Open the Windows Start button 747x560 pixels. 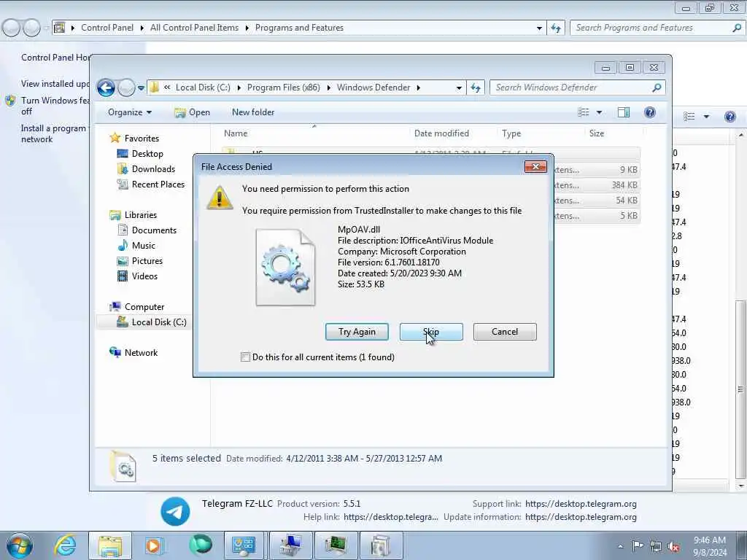click(19, 545)
